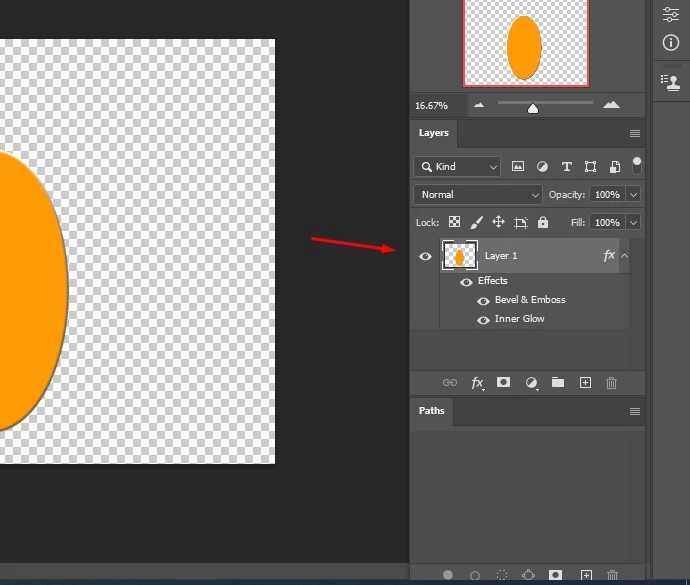The width and height of the screenshot is (690, 585).
Task: Create new path icon
Action: coord(586,575)
